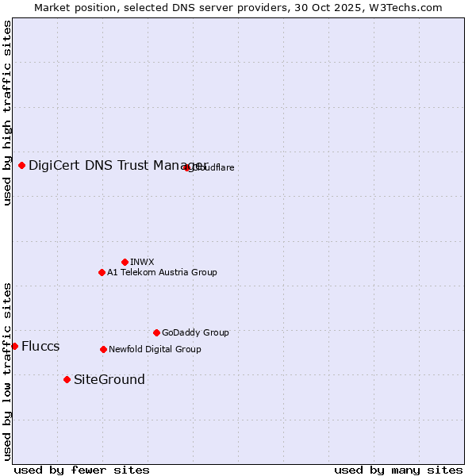The width and height of the screenshot is (476, 476).
Task: Select the A1 Telekom Austria Group marker
Action: click(102, 272)
